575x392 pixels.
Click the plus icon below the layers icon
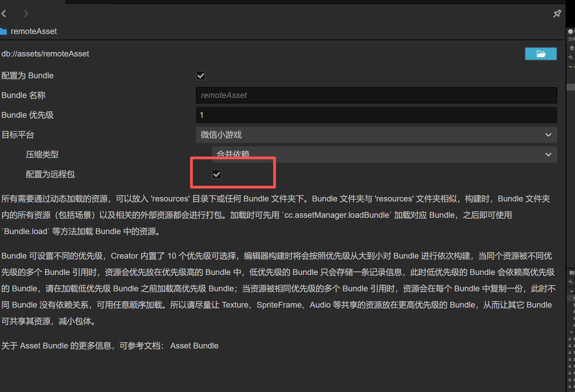coord(571,57)
